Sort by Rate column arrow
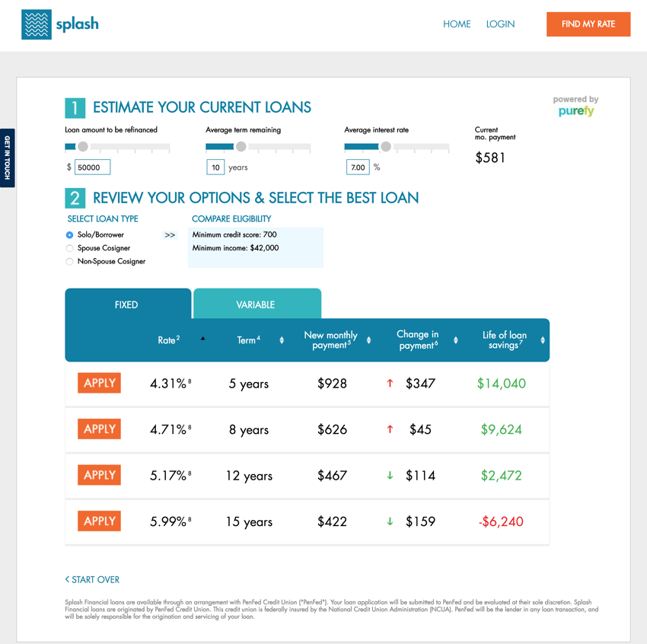Screen dimensions: 647x644 tap(202, 338)
